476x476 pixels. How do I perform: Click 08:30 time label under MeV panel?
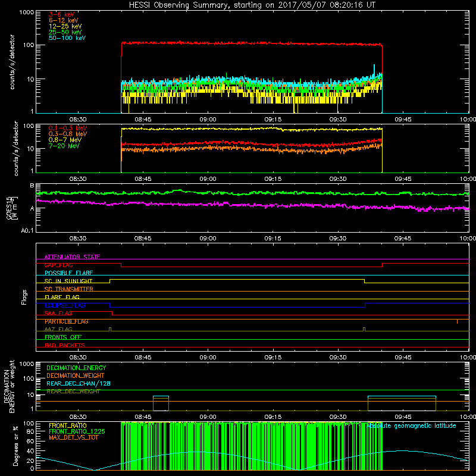click(78, 179)
